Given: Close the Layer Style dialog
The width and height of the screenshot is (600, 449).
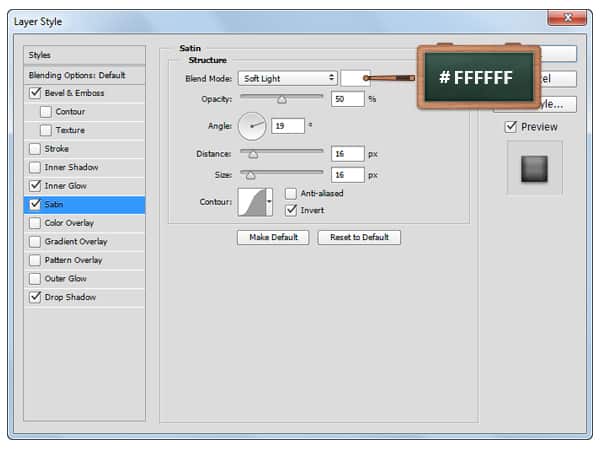Looking at the screenshot, I should 568,19.
